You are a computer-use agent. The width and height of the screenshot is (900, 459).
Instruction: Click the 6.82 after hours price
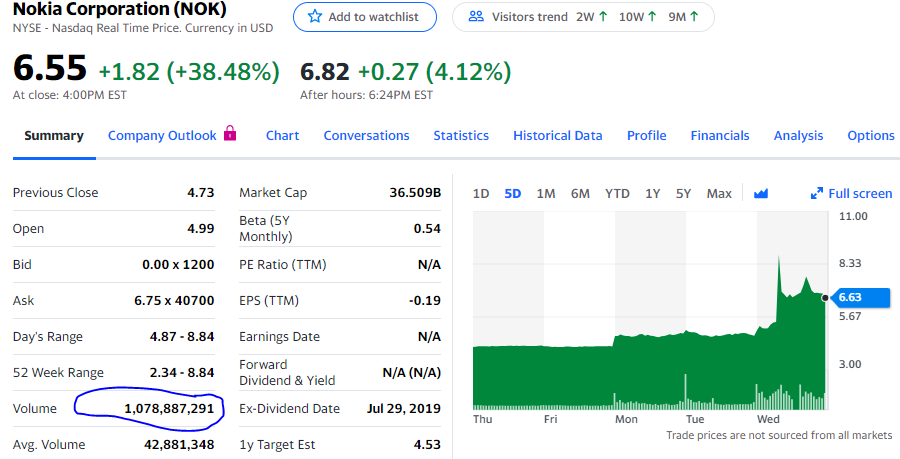(324, 72)
